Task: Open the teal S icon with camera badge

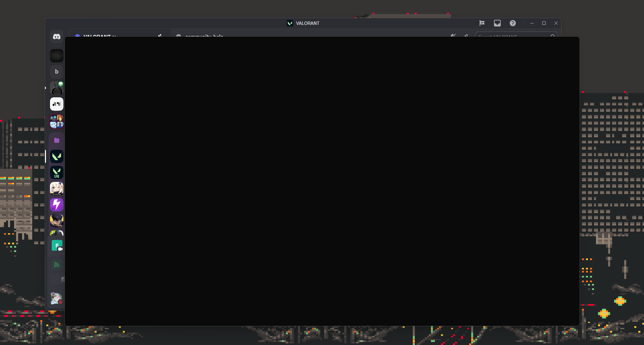Action: pos(57,246)
